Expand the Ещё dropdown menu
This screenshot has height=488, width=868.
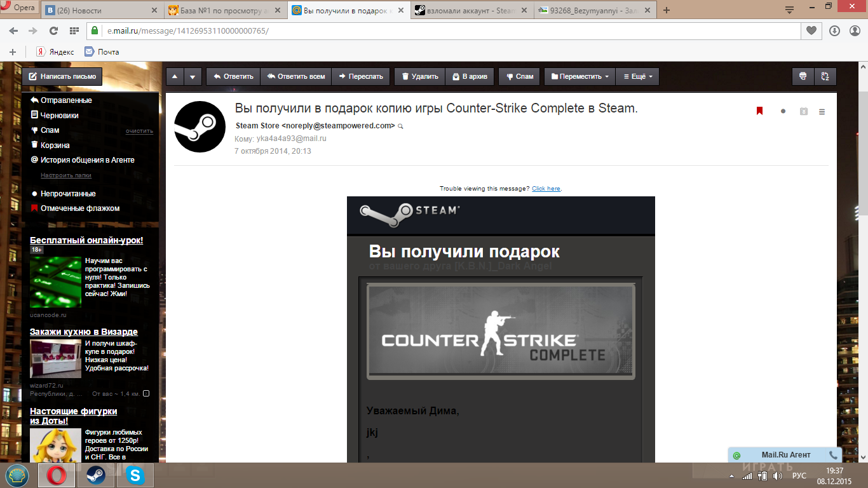pos(638,76)
